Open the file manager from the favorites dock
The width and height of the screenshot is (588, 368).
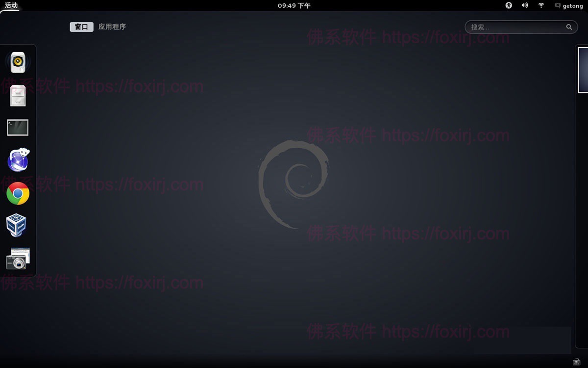18,94
